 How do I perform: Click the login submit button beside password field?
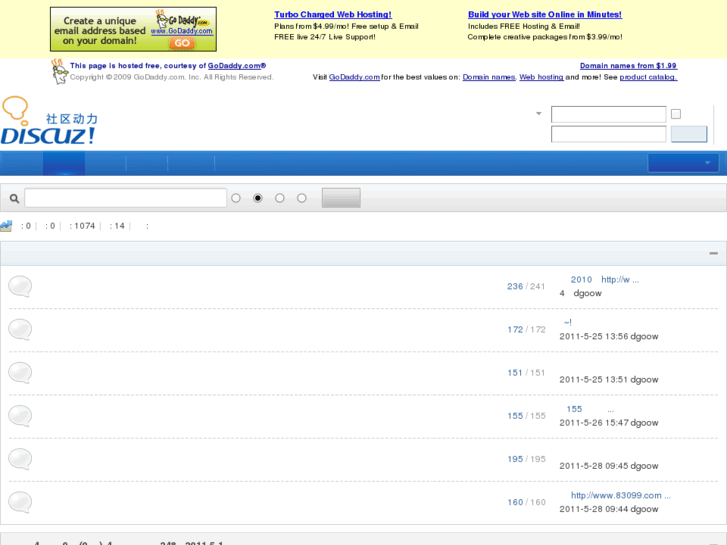coord(689,134)
